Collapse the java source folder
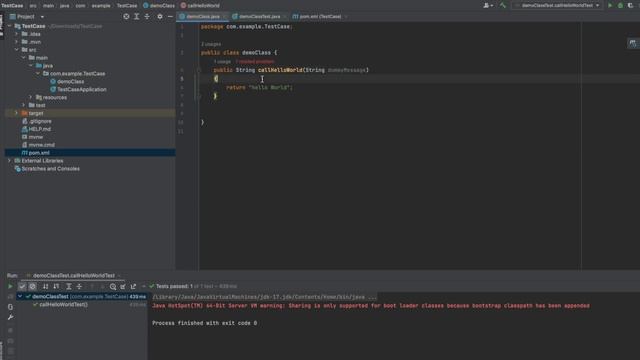Viewport: 640px width, 360px height. [x=31, y=65]
